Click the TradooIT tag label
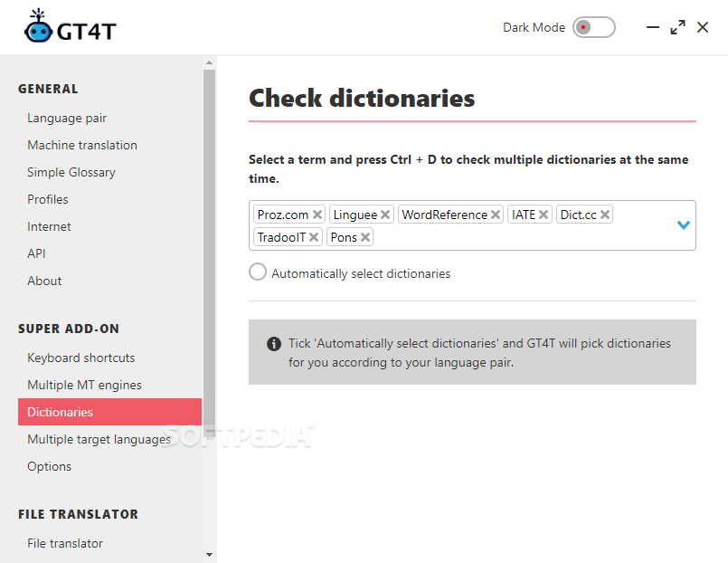Image resolution: width=728 pixels, height=563 pixels. pyautogui.click(x=281, y=237)
